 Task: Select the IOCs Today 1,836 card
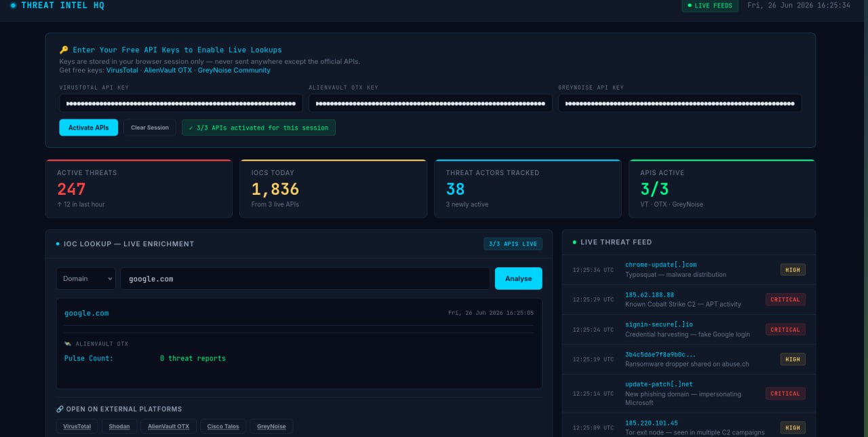333,189
